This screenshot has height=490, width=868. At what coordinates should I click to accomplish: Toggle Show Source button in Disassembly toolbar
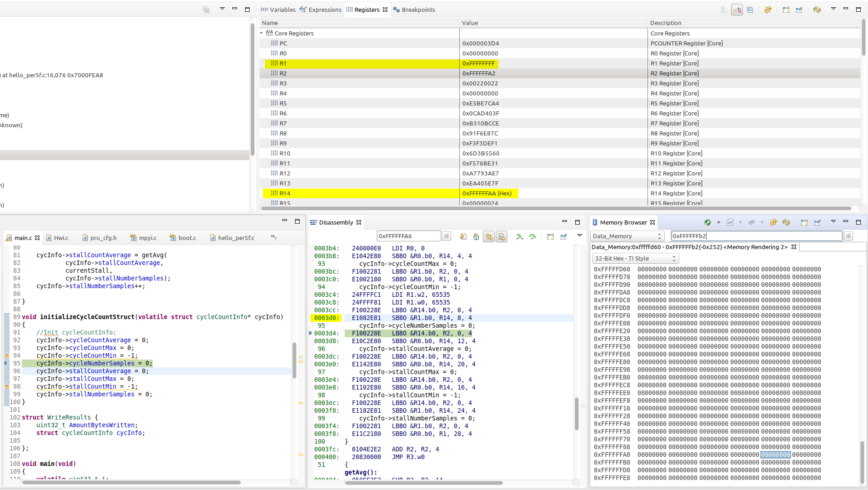point(502,236)
